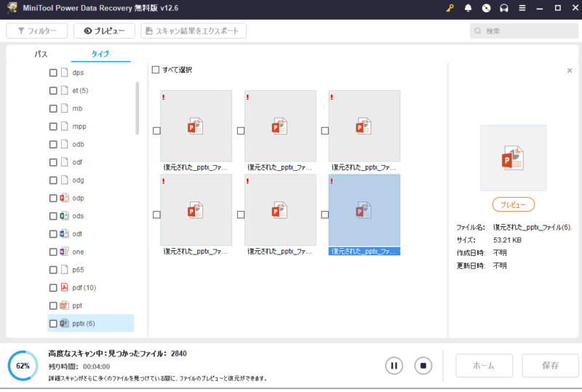This screenshot has width=582, height=392.
Task: Tick the すべて選択 checkbox
Action: coord(156,70)
